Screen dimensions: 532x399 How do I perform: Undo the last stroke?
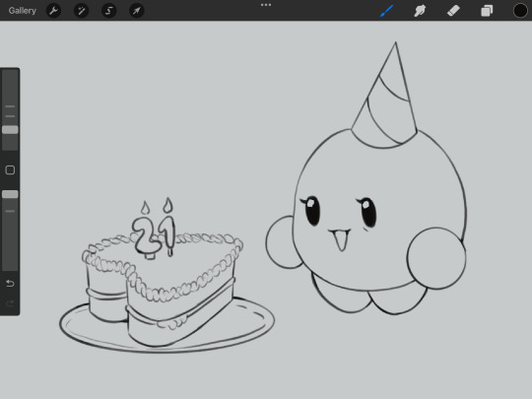click(x=10, y=284)
